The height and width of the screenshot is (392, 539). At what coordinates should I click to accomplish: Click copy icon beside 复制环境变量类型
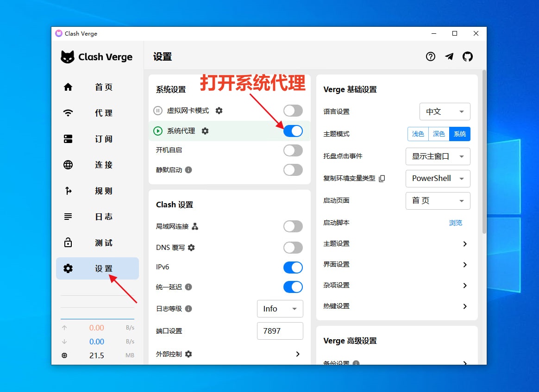tap(382, 178)
